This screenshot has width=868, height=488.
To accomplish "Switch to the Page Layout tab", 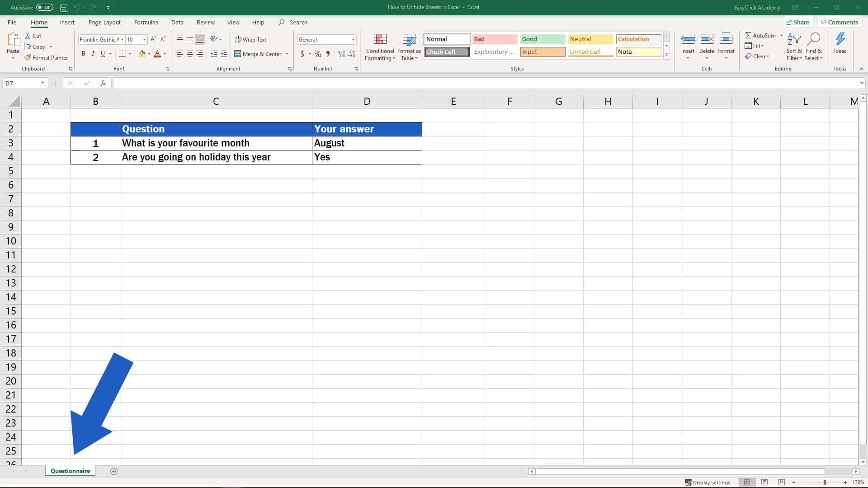I will tap(104, 22).
